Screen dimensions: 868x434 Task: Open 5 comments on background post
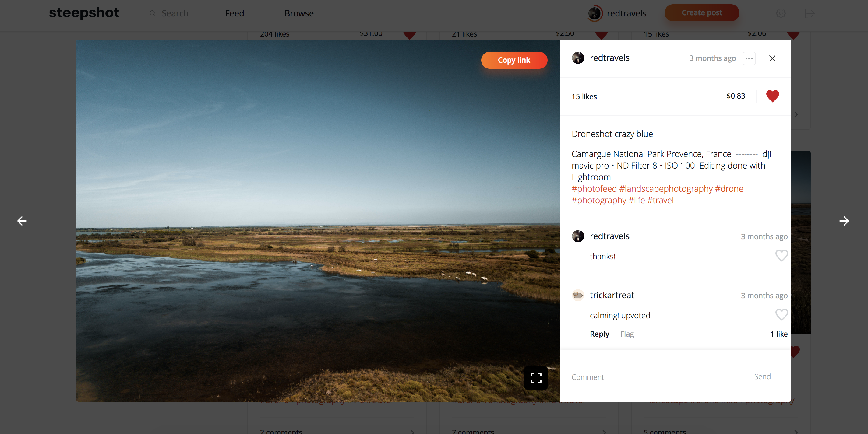click(665, 431)
